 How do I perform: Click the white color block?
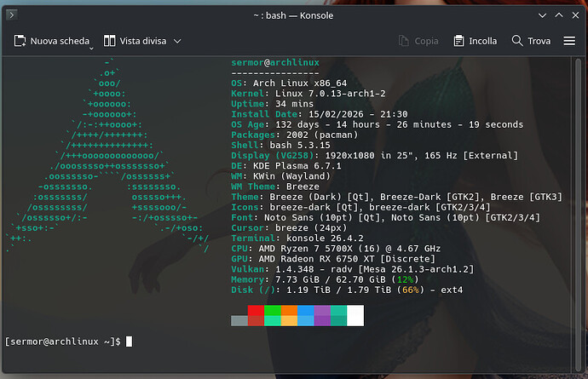tap(355, 316)
